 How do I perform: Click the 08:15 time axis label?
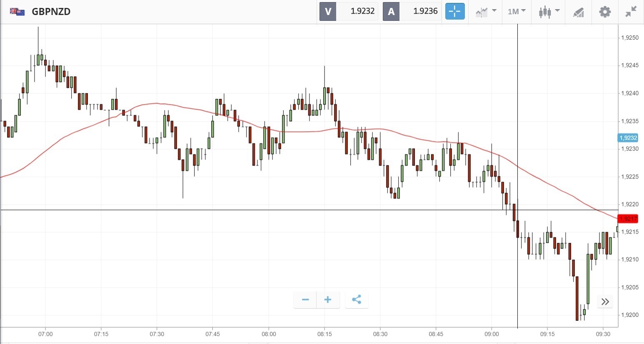[324, 334]
